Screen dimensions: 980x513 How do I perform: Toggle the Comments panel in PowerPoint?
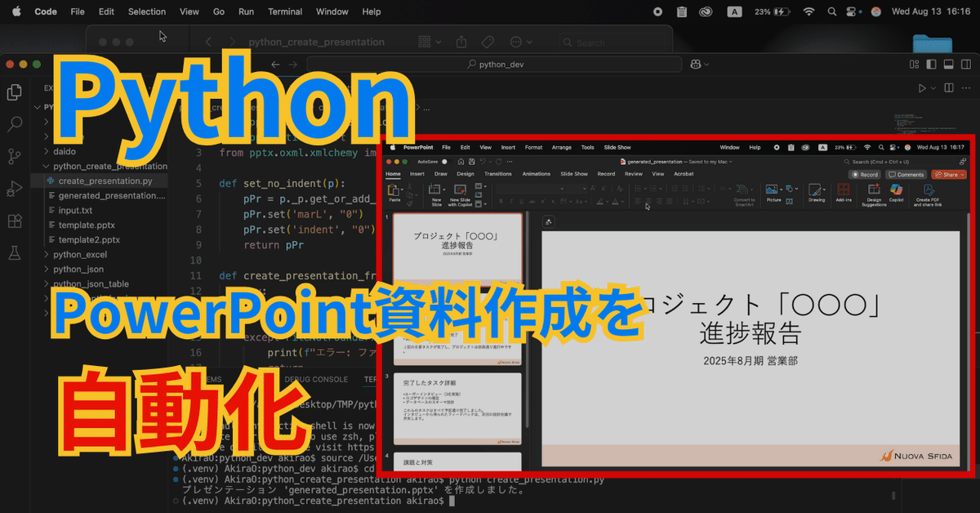point(905,174)
